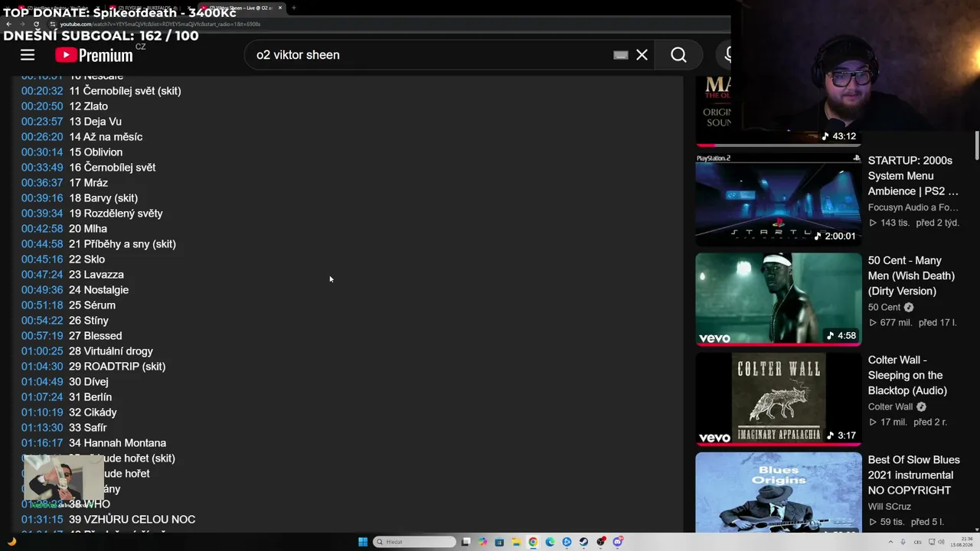Open the 43:12 soundtrack video thumbnail
The height and width of the screenshot is (551, 980).
[778, 111]
